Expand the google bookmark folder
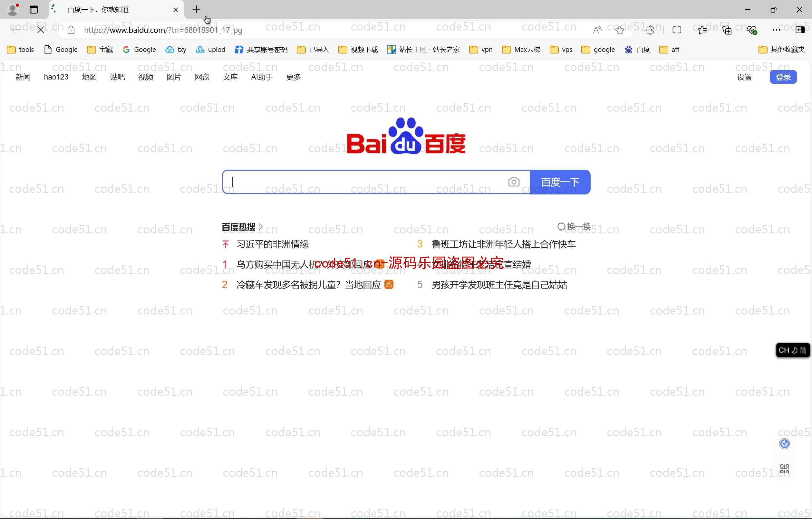The image size is (812, 519). pyautogui.click(x=598, y=50)
